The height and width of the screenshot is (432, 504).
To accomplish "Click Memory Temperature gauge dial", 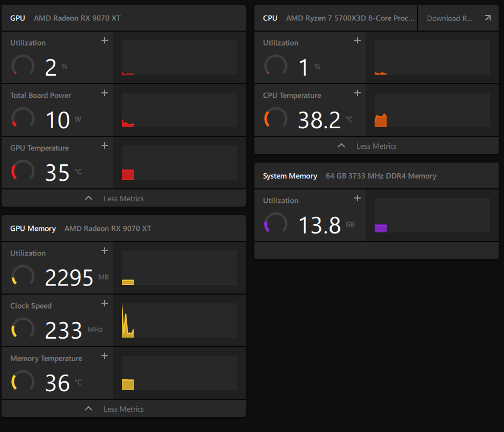I will click(23, 381).
